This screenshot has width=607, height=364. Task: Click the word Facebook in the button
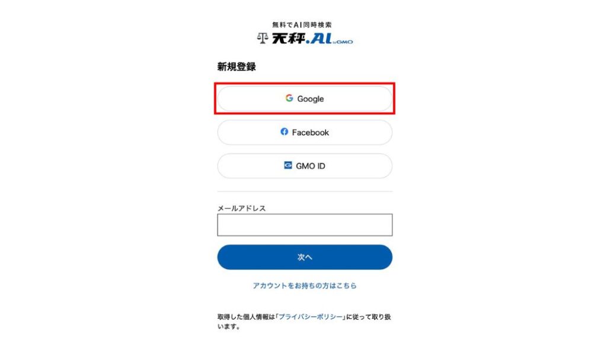click(x=311, y=132)
